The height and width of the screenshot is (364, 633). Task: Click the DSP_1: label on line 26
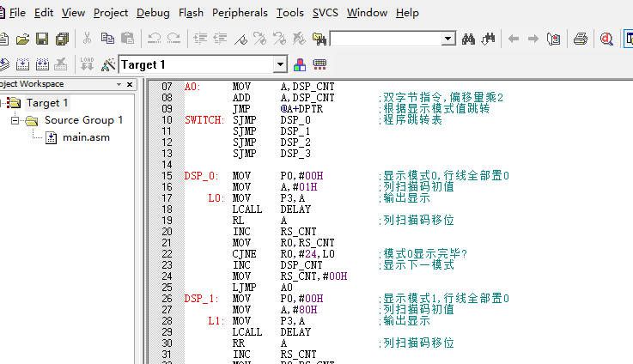202,299
